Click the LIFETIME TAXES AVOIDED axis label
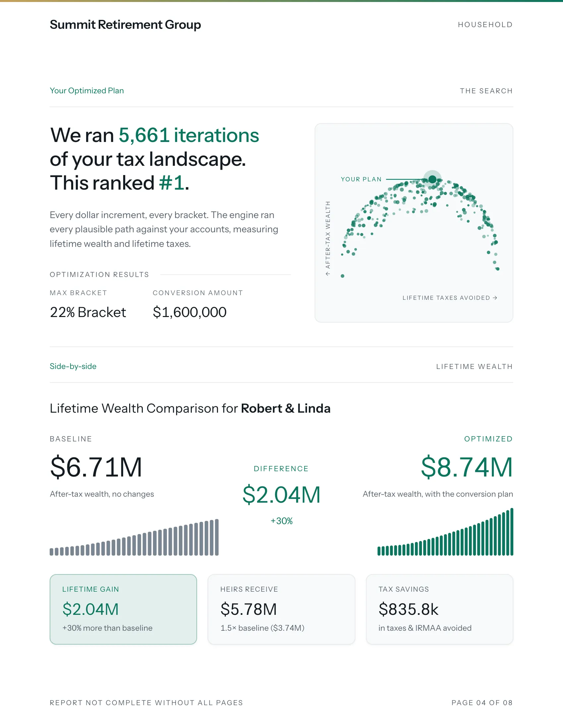 (x=450, y=298)
